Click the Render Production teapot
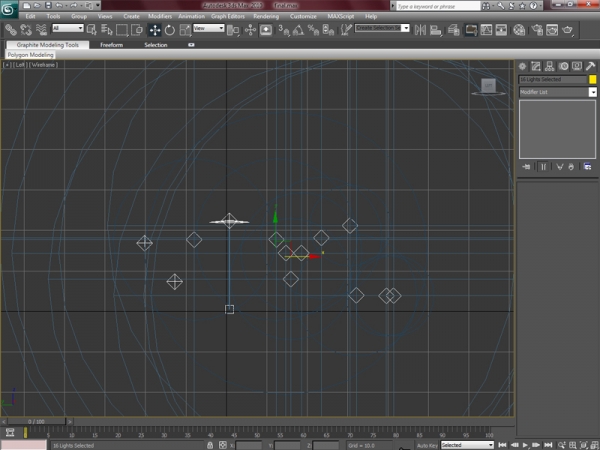The image size is (600, 450). [567, 30]
